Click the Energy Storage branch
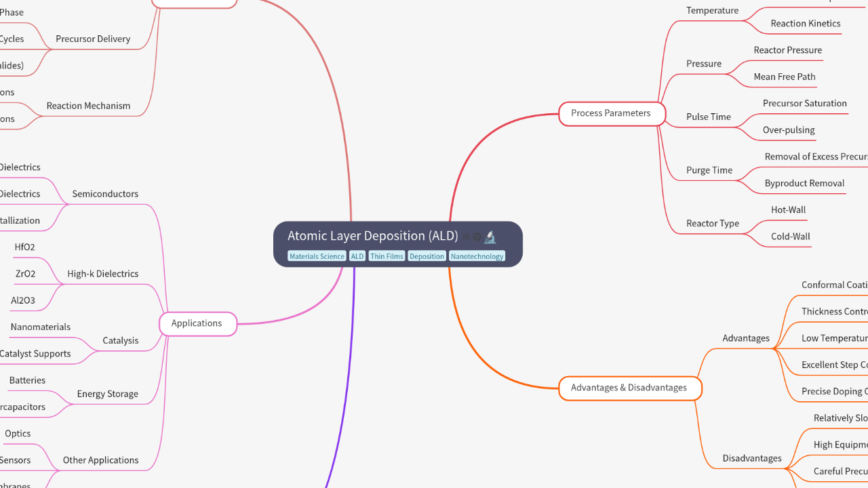The width and height of the screenshot is (868, 488). click(108, 394)
